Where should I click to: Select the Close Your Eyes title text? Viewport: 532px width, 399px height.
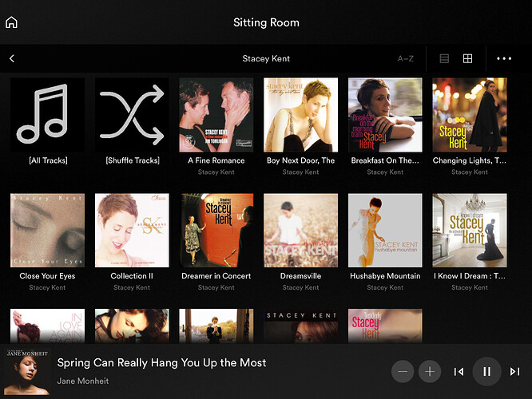pyautogui.click(x=47, y=276)
